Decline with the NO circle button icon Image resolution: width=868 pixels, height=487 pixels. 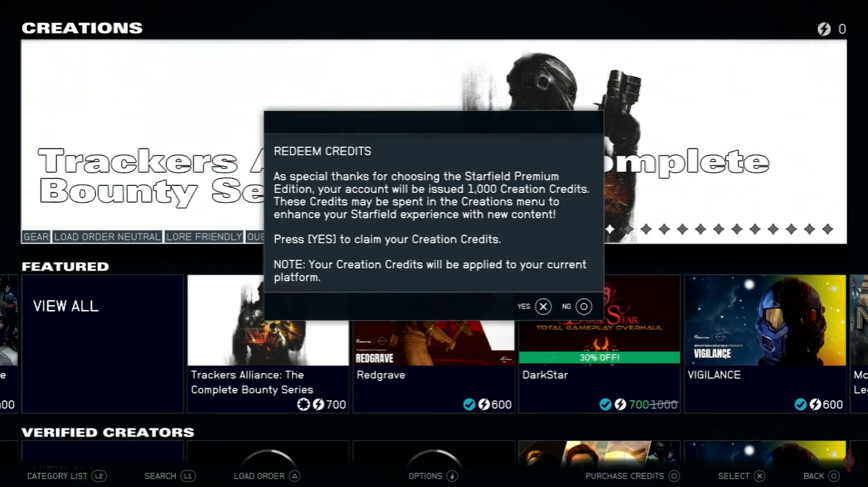(x=583, y=307)
